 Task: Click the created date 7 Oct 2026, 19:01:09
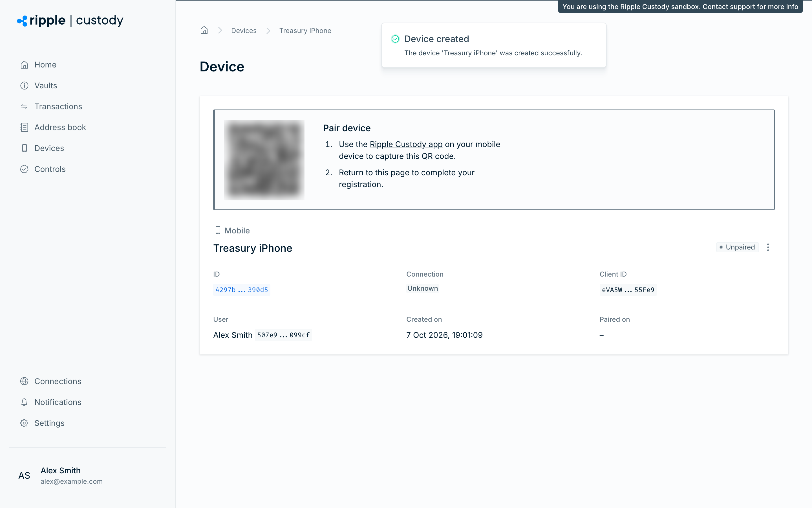click(x=444, y=335)
